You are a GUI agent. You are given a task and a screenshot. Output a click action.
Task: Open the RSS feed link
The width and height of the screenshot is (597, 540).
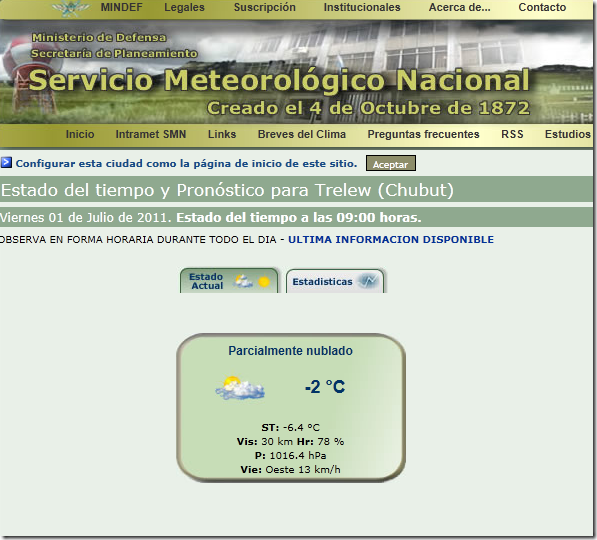(x=512, y=134)
